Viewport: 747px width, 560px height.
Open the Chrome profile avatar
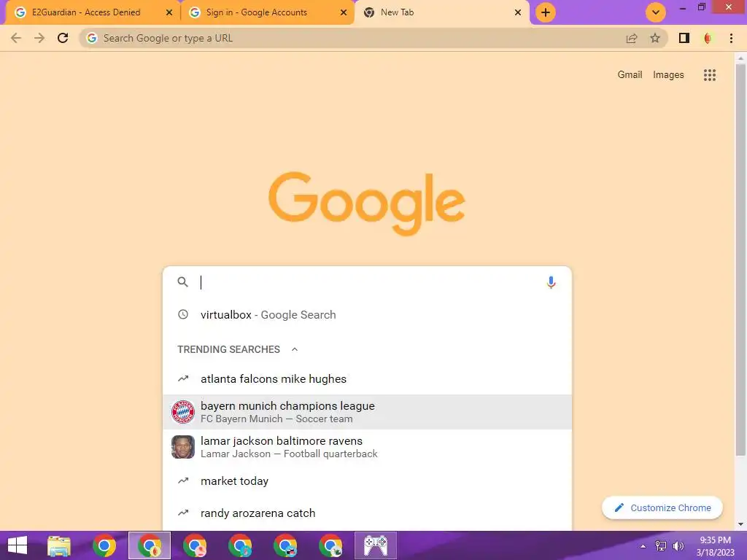coord(708,38)
